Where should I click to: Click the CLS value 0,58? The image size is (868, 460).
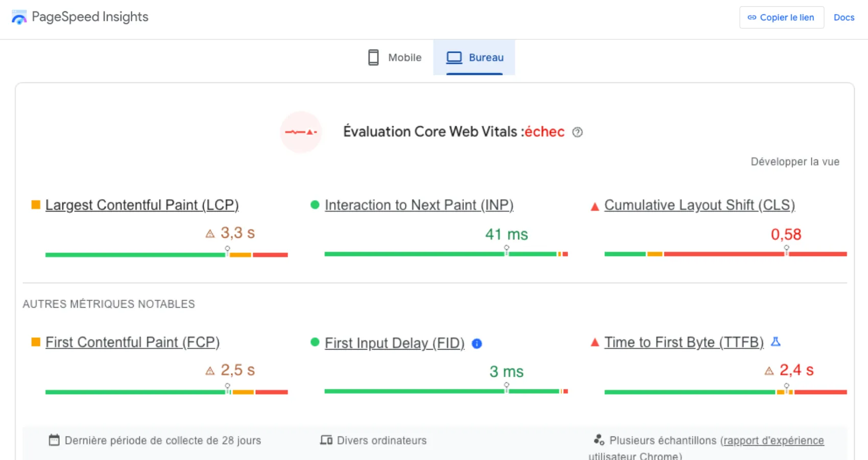tap(786, 234)
